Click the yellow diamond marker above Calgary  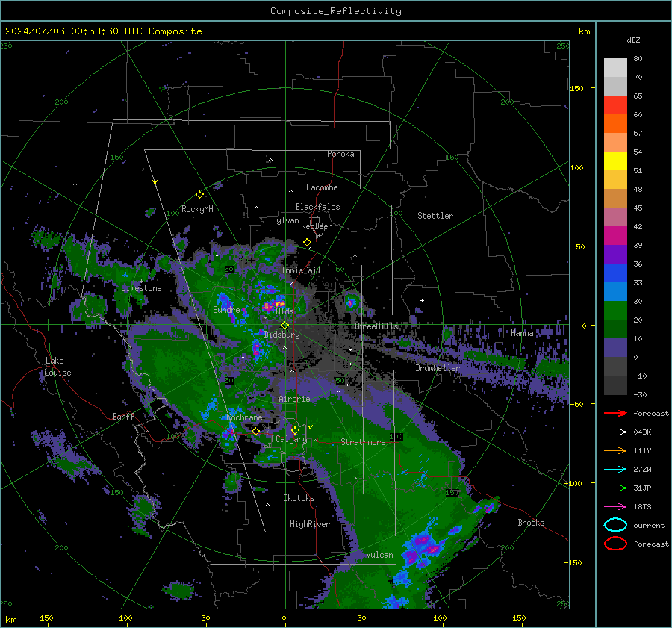(x=295, y=430)
